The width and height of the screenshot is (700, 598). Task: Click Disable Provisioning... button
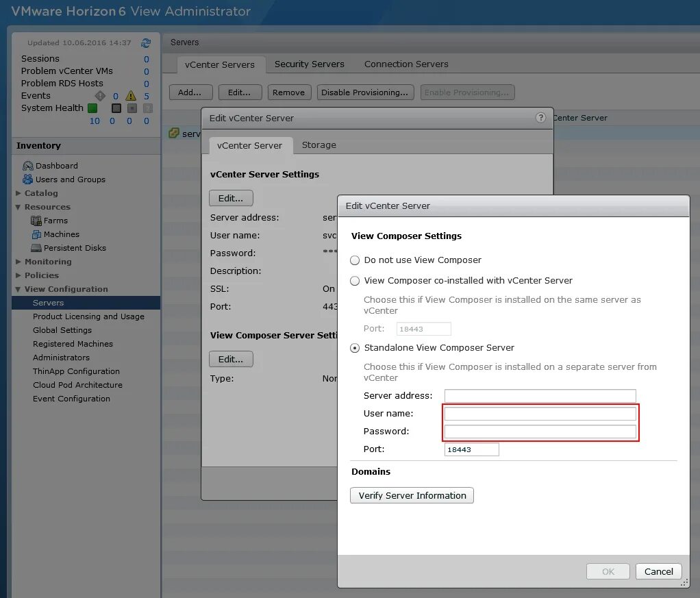click(365, 92)
